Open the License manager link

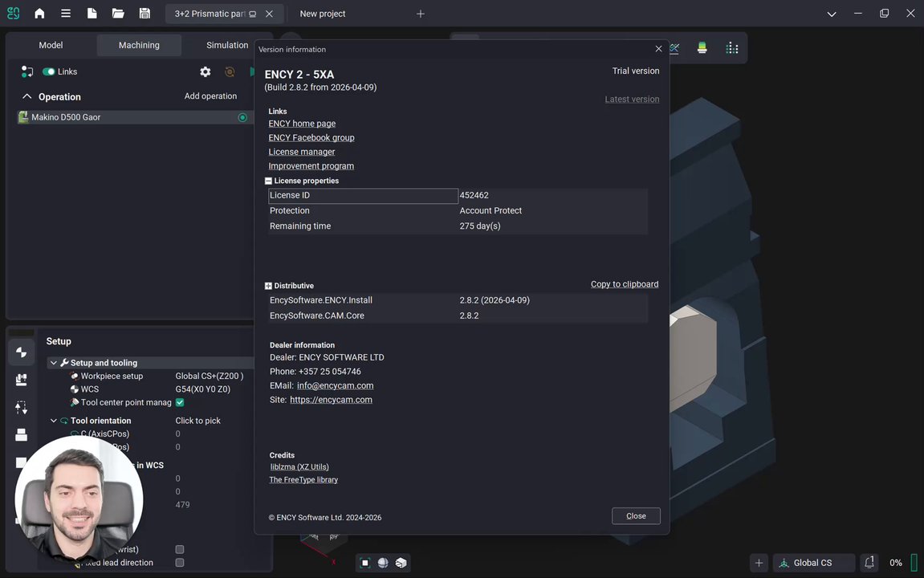(301, 152)
